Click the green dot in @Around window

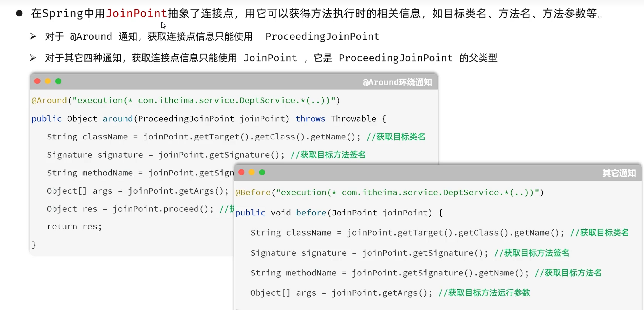tap(58, 81)
